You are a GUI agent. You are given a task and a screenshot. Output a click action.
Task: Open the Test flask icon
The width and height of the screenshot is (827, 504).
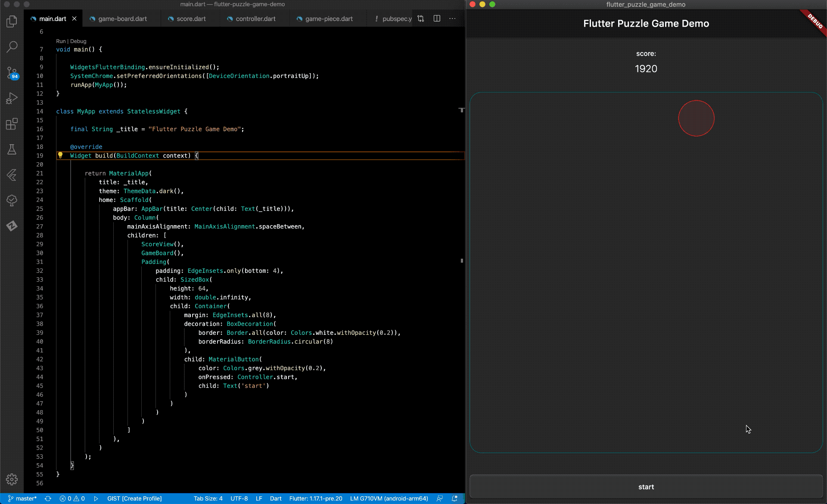(12, 149)
